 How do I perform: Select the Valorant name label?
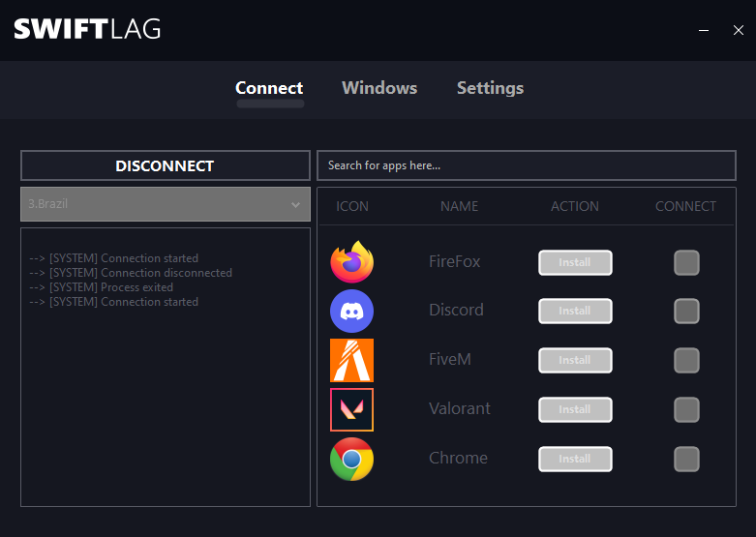coord(459,408)
